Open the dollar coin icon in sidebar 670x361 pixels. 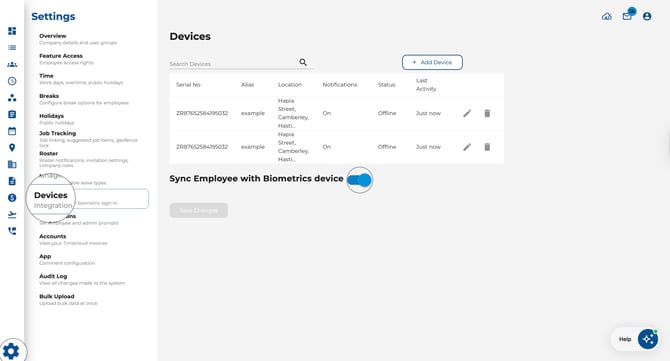coord(12,198)
